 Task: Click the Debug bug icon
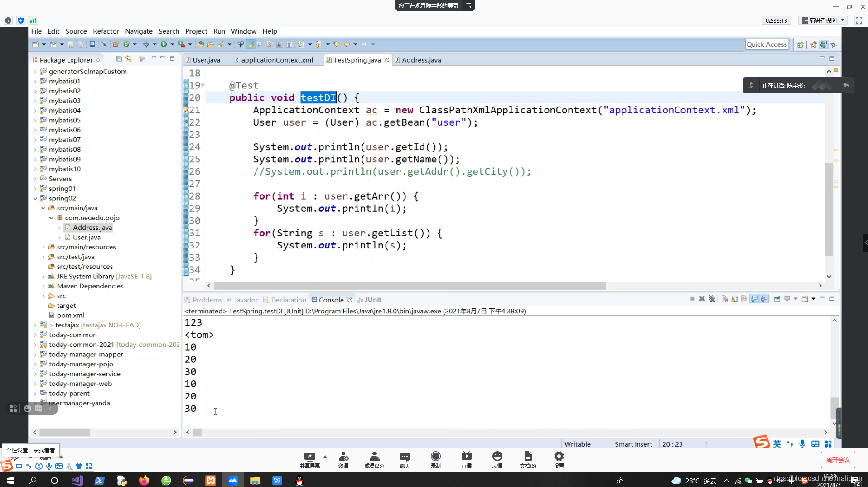[x=146, y=44]
